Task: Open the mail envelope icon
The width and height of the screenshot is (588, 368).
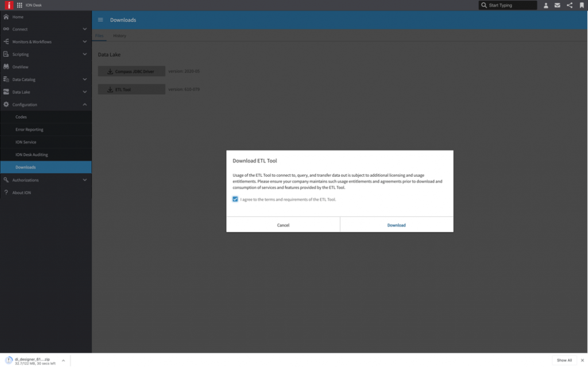Action: pos(557,5)
